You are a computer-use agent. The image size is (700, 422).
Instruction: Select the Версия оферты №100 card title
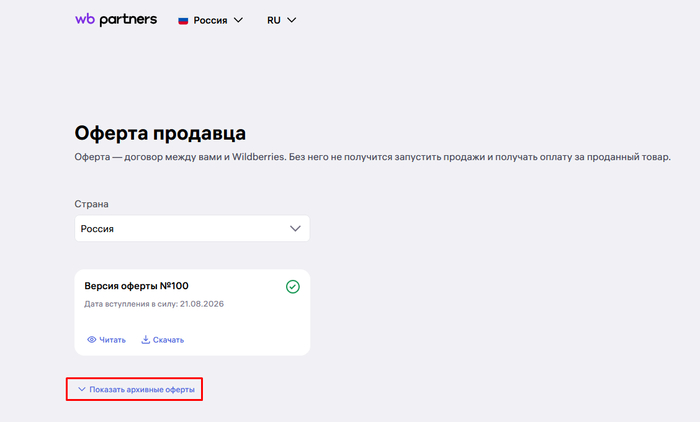(137, 286)
